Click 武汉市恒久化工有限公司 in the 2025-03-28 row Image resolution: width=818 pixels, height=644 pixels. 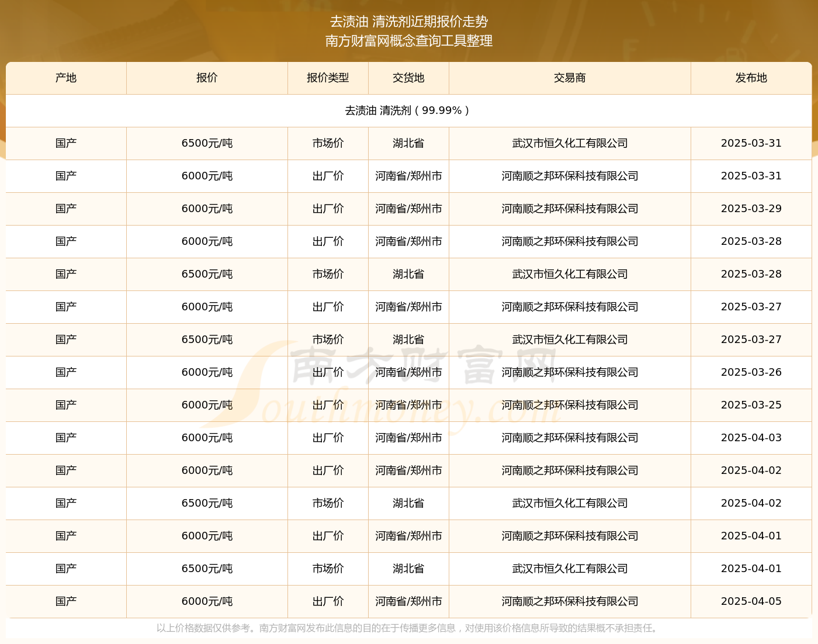click(570, 274)
